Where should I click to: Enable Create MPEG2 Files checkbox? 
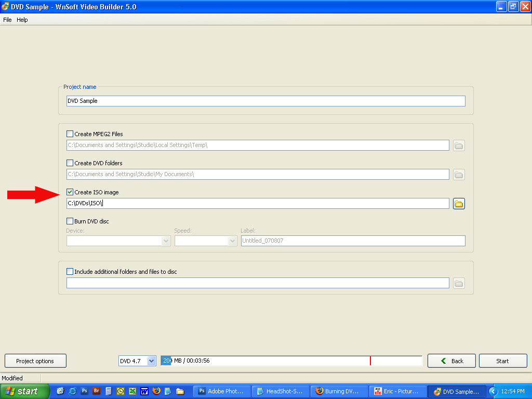point(70,134)
